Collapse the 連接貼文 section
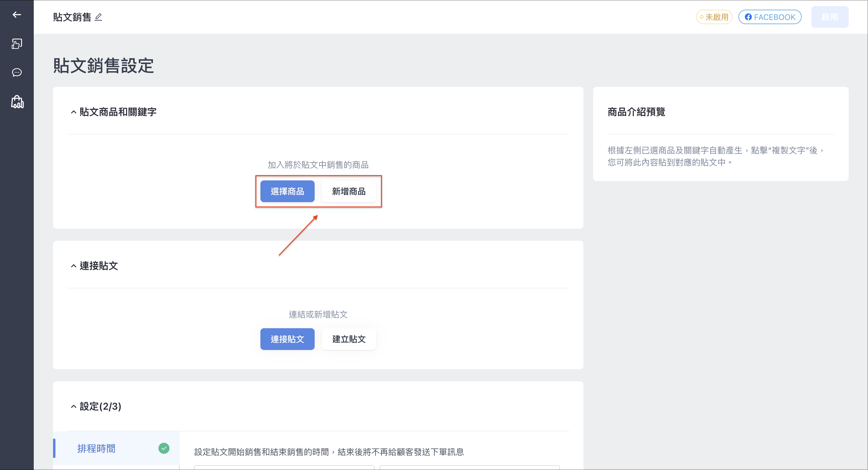 [x=74, y=266]
